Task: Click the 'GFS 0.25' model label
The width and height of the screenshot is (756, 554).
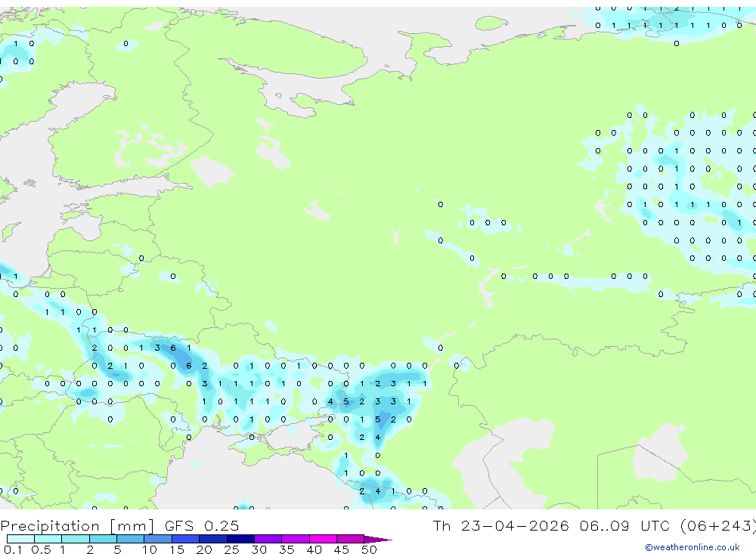Action: [x=202, y=525]
